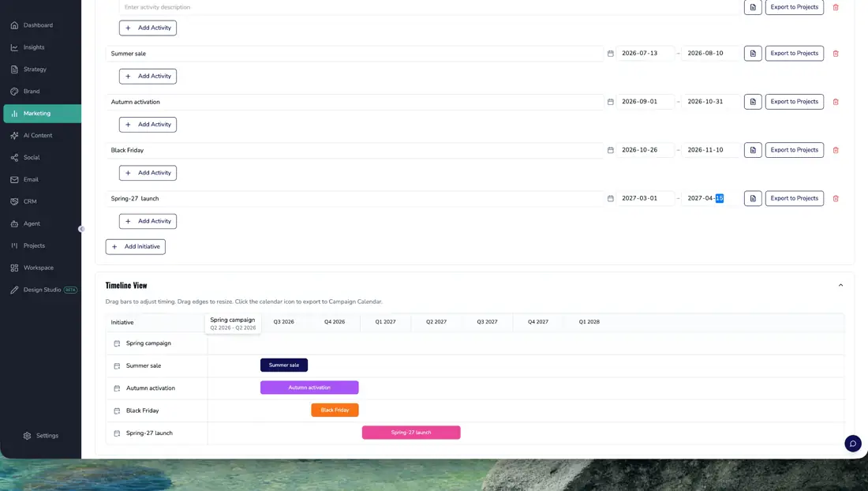Click document icon in Spring-27 launch row
The height and width of the screenshot is (491, 868).
tap(753, 198)
